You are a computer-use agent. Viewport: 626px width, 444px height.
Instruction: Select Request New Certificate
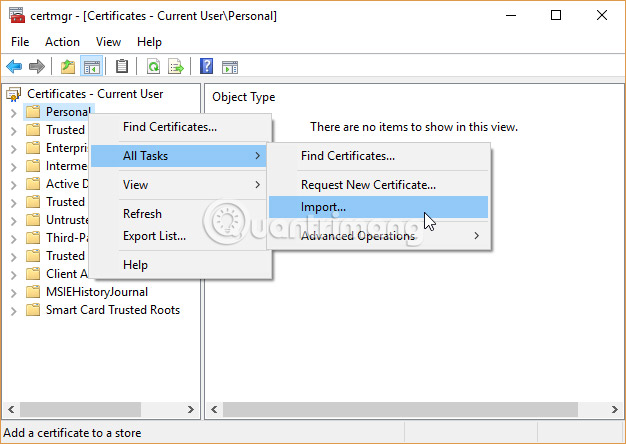(378, 185)
